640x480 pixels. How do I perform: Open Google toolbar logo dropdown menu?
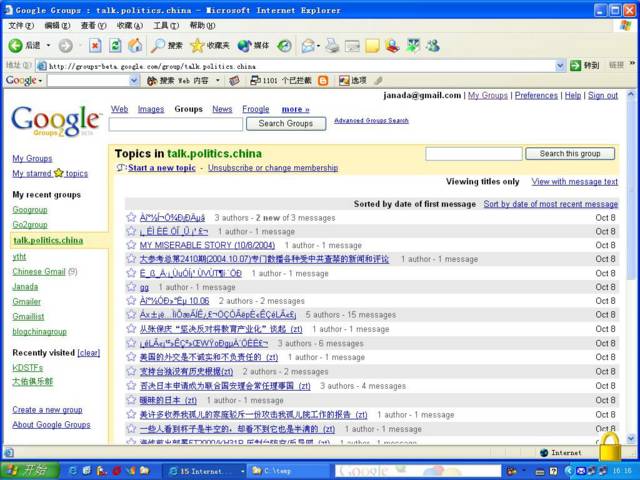(40, 81)
